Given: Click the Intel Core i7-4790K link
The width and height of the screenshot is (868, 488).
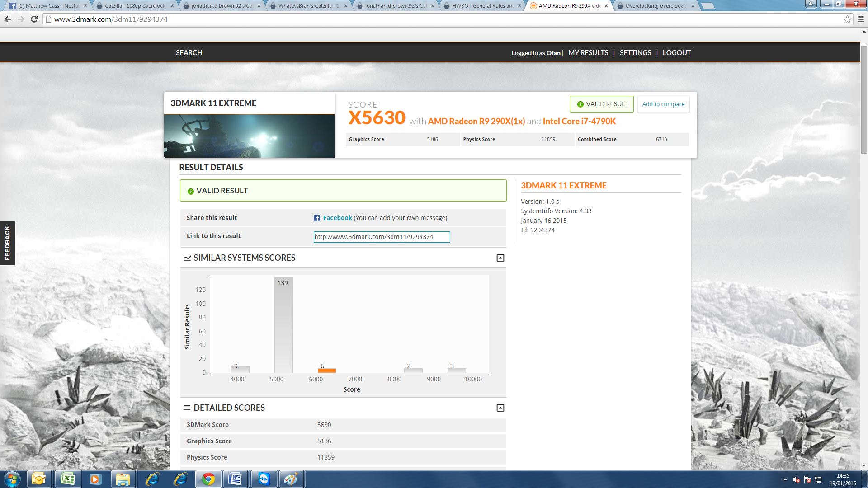Looking at the screenshot, I should [x=579, y=121].
